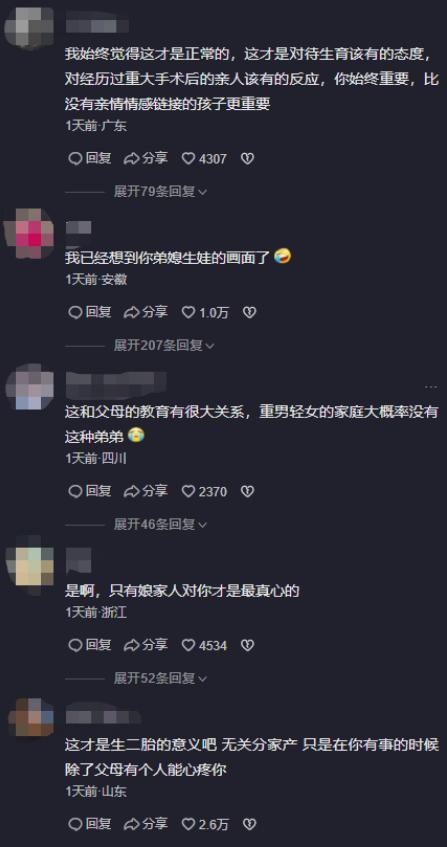The height and width of the screenshot is (847, 447).
Task: Open the Anhui commenter's pink avatar
Action: [30, 233]
